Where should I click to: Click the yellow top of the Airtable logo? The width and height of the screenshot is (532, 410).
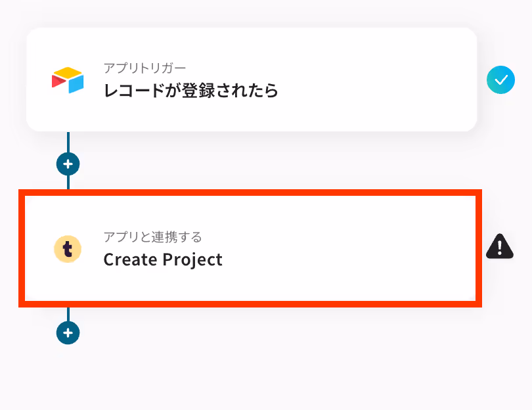[68, 72]
